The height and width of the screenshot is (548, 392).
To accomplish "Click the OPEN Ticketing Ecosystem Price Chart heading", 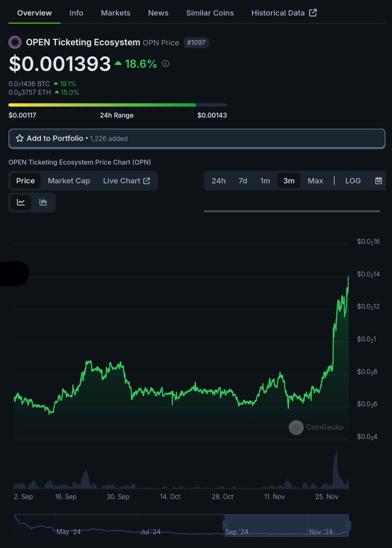I will click(x=79, y=162).
